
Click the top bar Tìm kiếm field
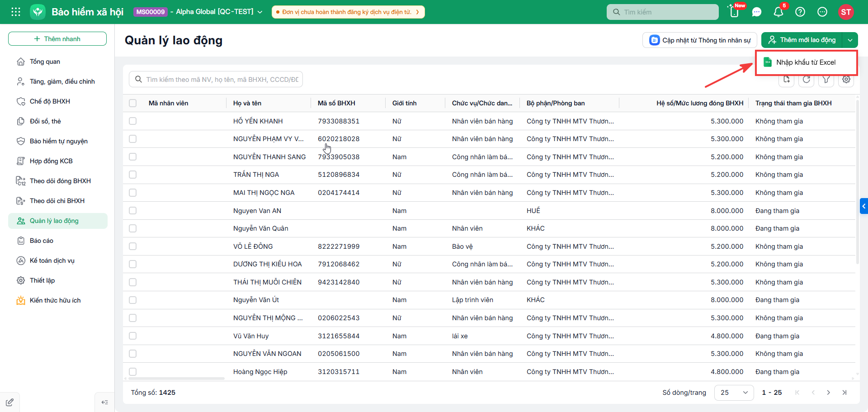click(662, 12)
